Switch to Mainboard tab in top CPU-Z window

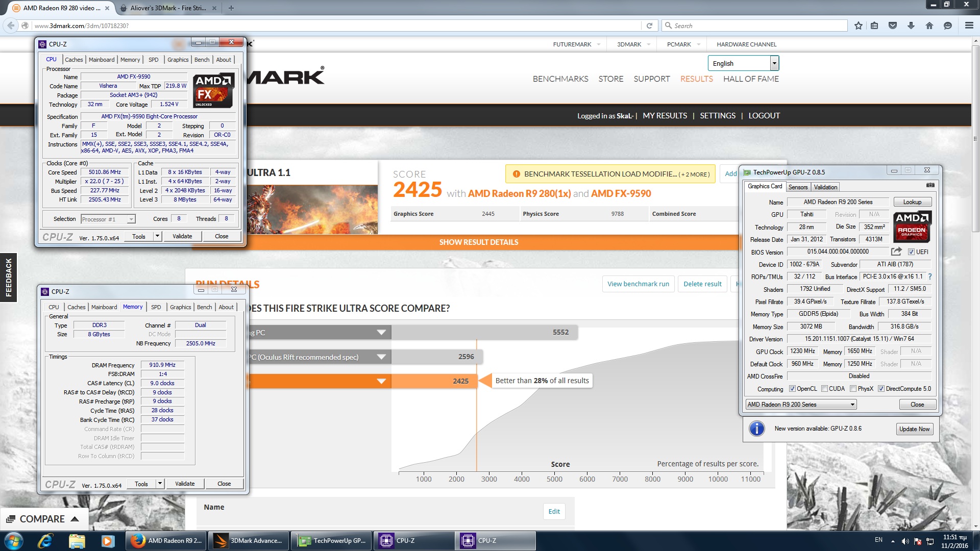tap(102, 60)
